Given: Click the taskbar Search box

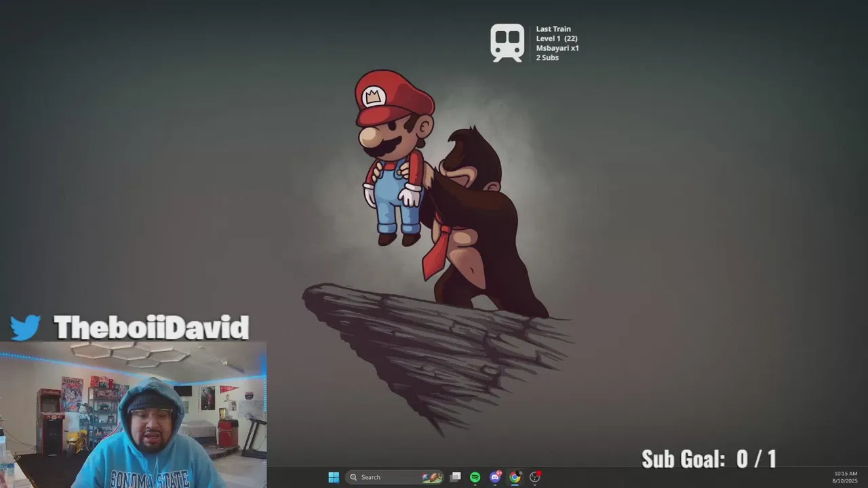Looking at the screenshot, I should (x=395, y=477).
